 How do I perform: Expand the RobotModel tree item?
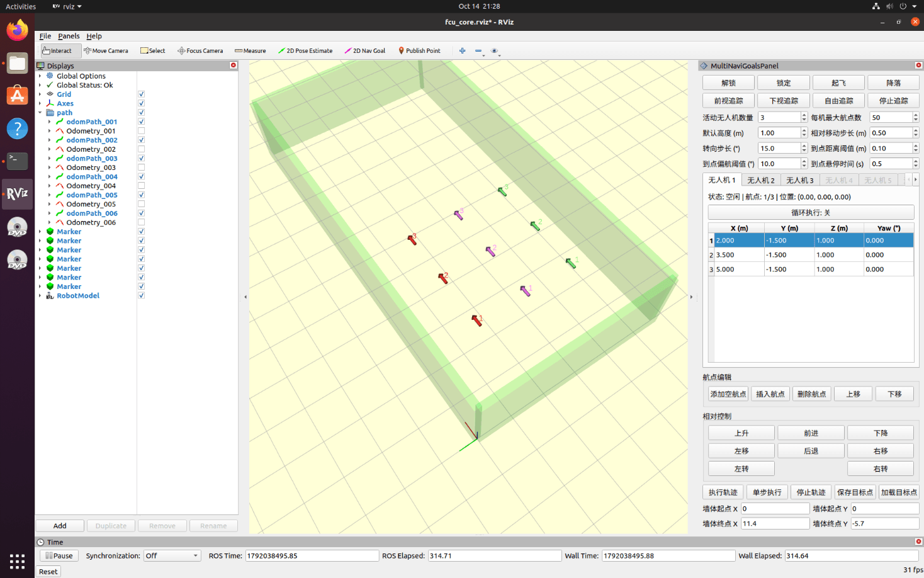coord(40,295)
